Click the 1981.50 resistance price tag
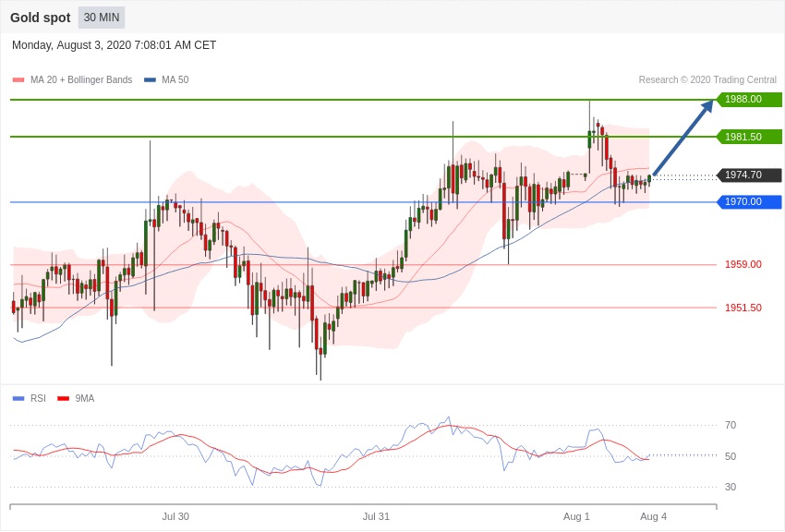This screenshot has height=532, width=785. (749, 137)
